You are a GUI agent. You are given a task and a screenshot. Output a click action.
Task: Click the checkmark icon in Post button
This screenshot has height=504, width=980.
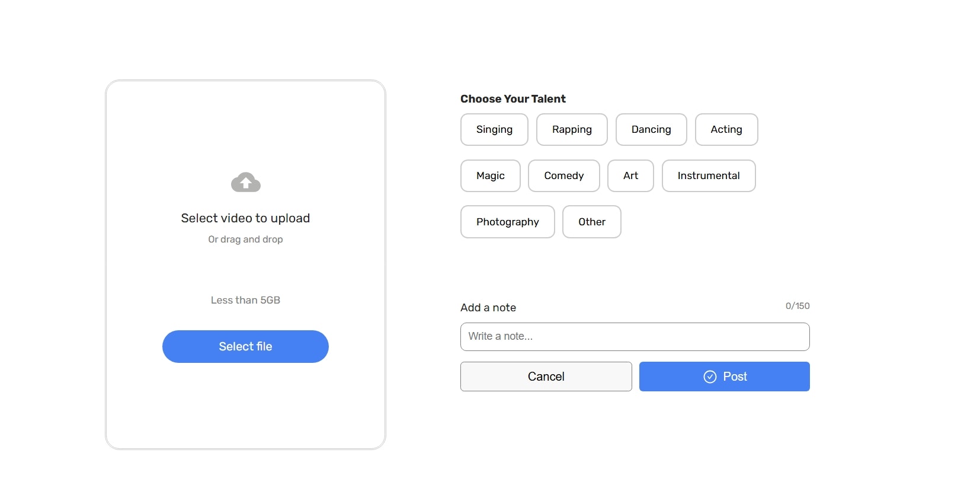tap(710, 377)
